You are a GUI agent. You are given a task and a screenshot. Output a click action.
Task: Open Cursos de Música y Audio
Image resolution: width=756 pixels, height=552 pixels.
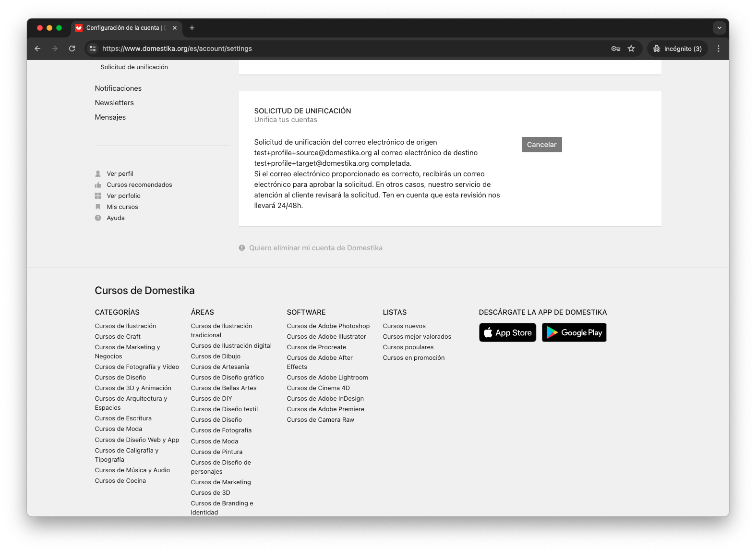[132, 470]
